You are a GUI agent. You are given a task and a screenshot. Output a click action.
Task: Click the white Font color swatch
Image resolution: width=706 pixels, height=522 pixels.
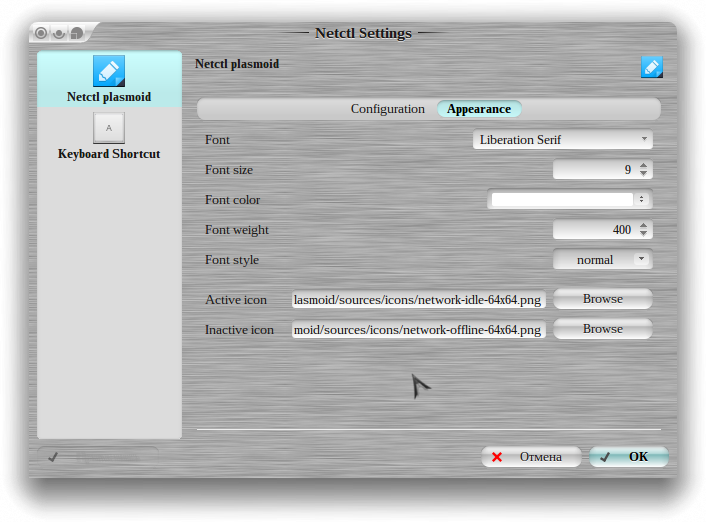[x=561, y=200]
